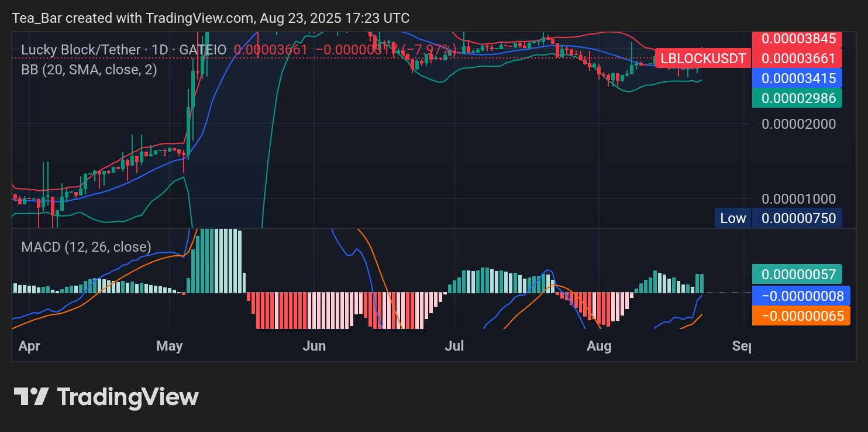Click the TradingView wordmark text at bottom

pyautogui.click(x=128, y=397)
